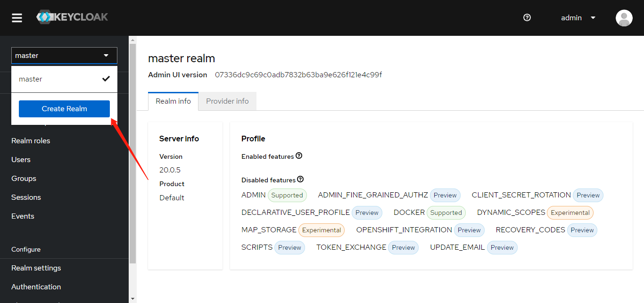644x303 pixels.
Task: Select the Realm info tab
Action: pyautogui.click(x=173, y=101)
